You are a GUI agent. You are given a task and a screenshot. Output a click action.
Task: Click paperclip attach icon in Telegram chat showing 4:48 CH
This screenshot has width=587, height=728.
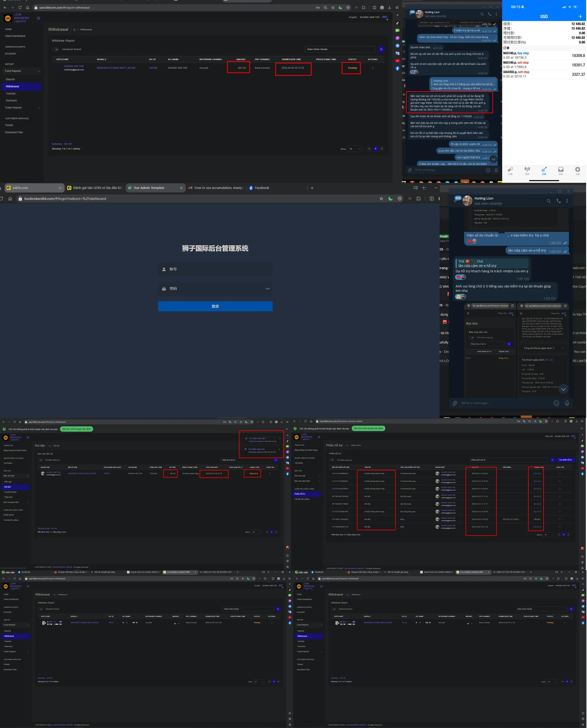[x=410, y=170]
